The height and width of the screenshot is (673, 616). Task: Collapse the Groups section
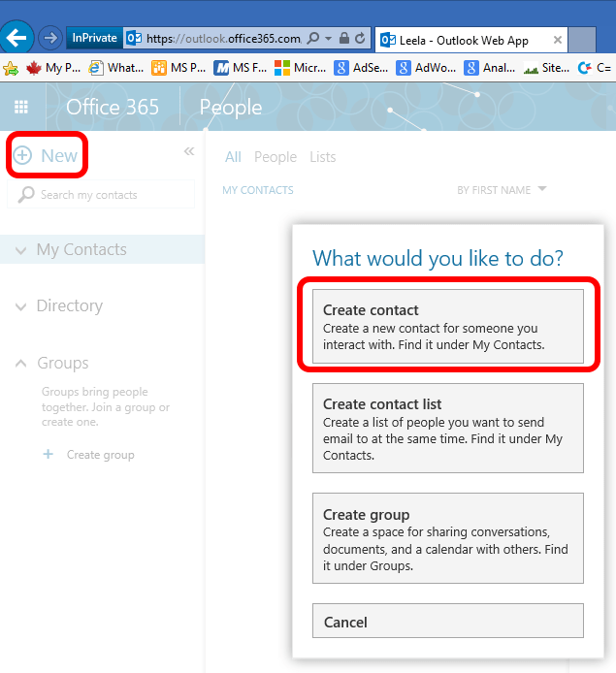21,364
